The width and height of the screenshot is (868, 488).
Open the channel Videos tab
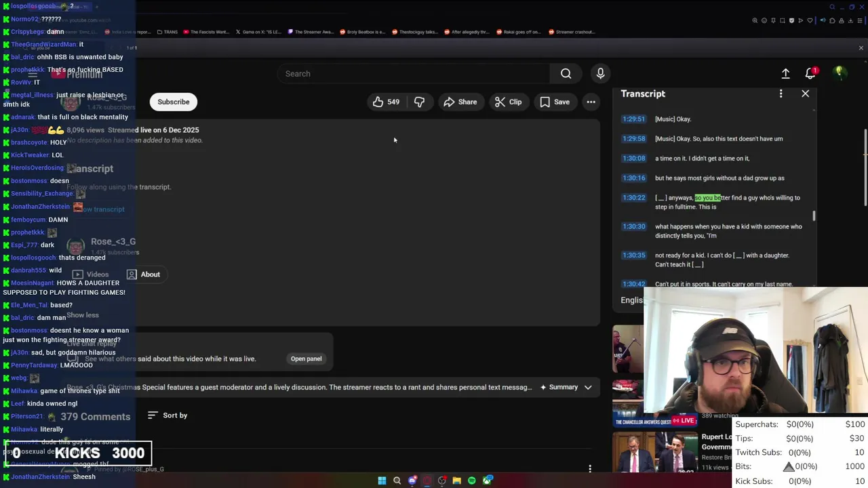[x=90, y=274]
